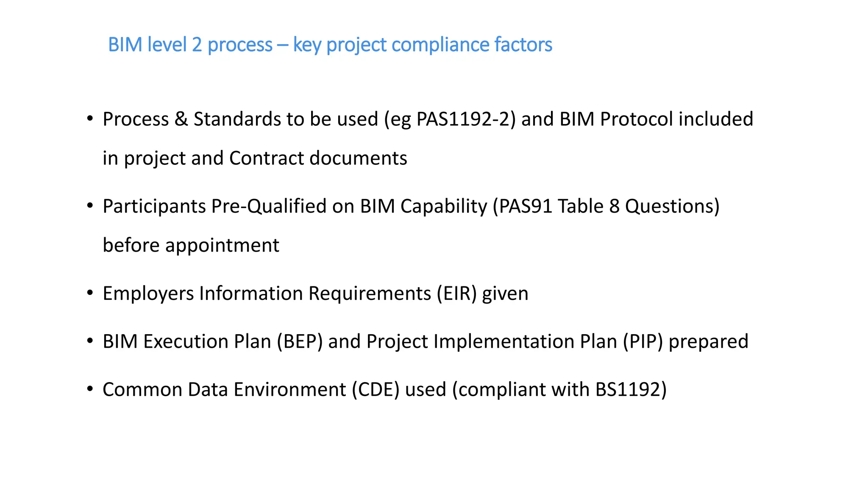868x488 pixels.
Task: Click 'Employers Information Requirements' bullet text
Action: pyautogui.click(x=267, y=294)
